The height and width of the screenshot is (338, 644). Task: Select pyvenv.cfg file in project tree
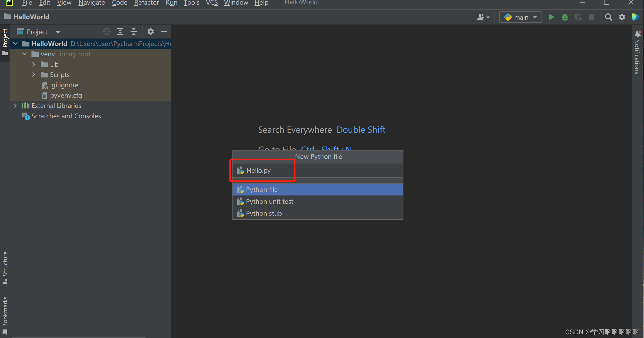pos(91,95)
